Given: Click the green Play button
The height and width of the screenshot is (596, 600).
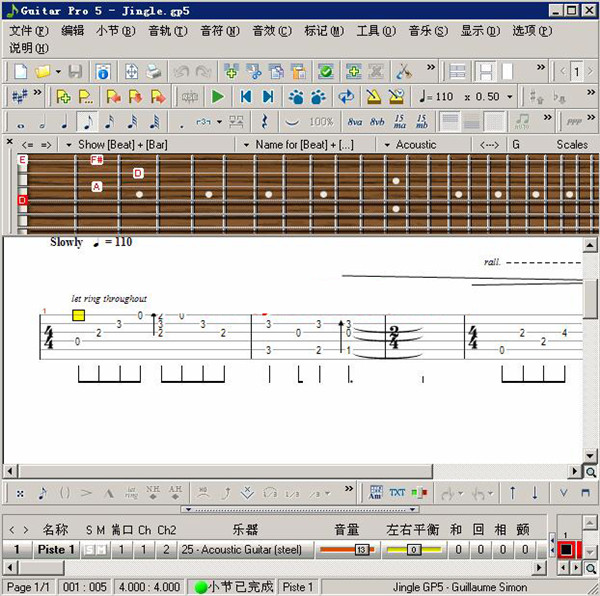Looking at the screenshot, I should [218, 97].
